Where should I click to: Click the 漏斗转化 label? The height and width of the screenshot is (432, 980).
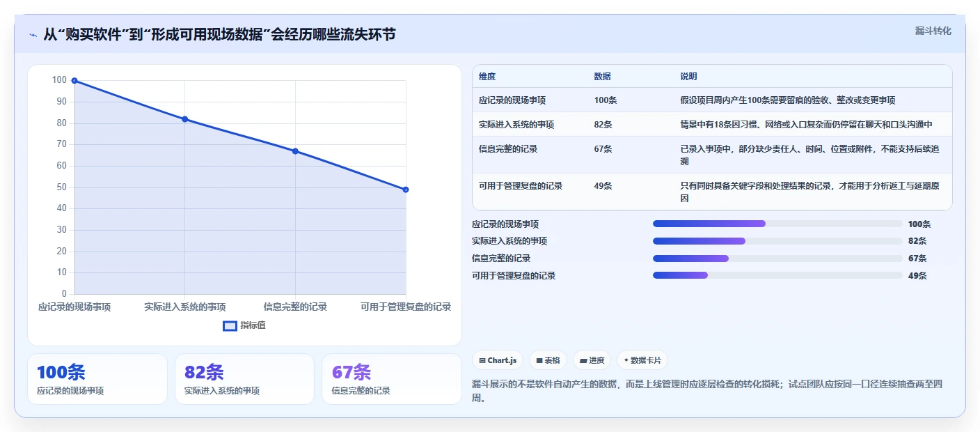[x=933, y=31]
